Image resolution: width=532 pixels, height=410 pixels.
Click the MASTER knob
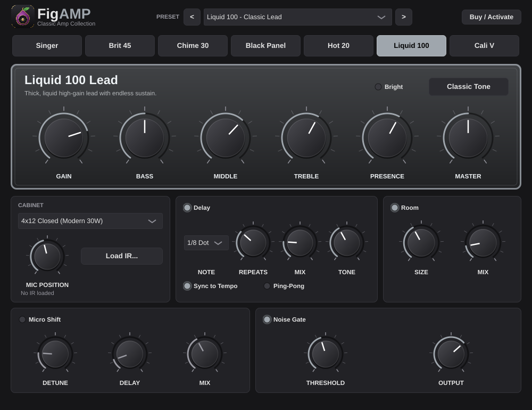(468, 137)
